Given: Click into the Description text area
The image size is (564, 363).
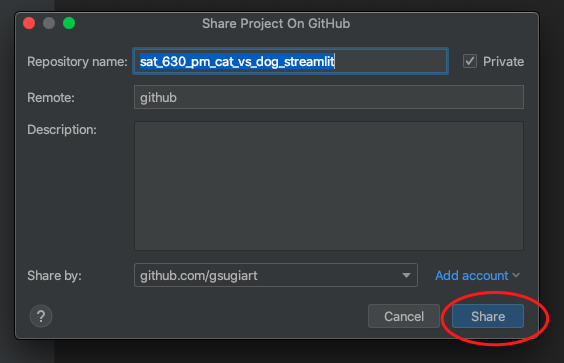Looking at the screenshot, I should (x=329, y=186).
